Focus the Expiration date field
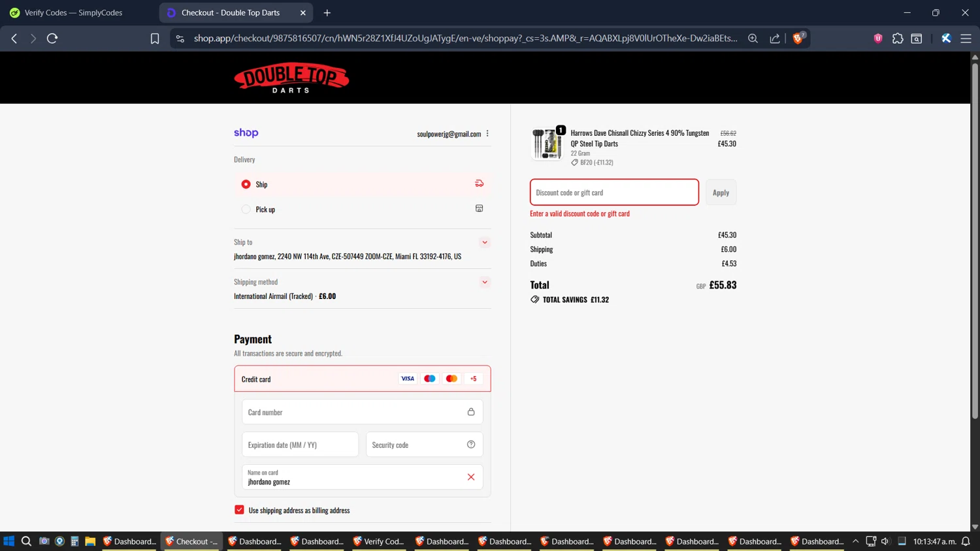Screen dimensions: 980x551 tap(300, 445)
